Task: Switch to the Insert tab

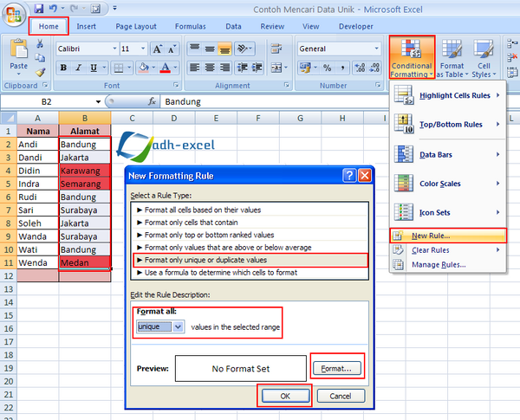Action: [x=86, y=27]
